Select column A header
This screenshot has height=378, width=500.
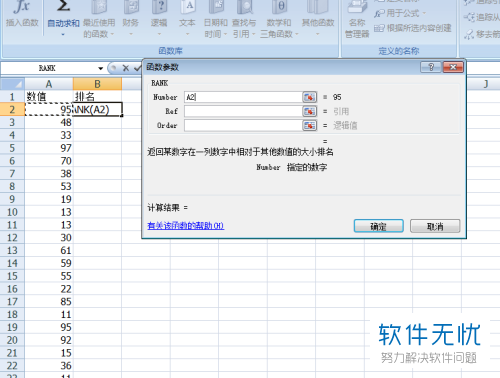49,84
